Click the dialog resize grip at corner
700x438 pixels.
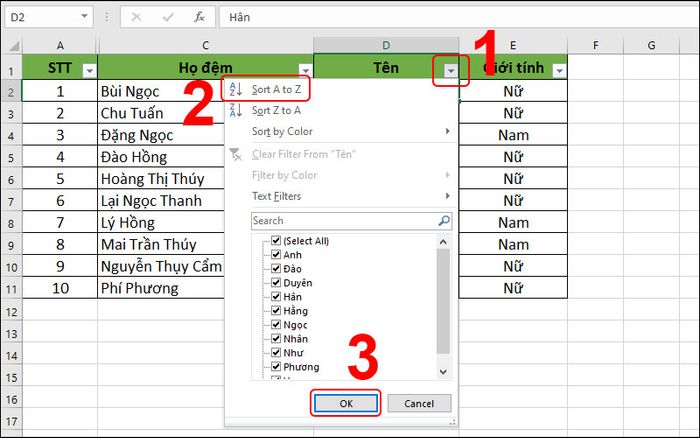click(x=453, y=421)
